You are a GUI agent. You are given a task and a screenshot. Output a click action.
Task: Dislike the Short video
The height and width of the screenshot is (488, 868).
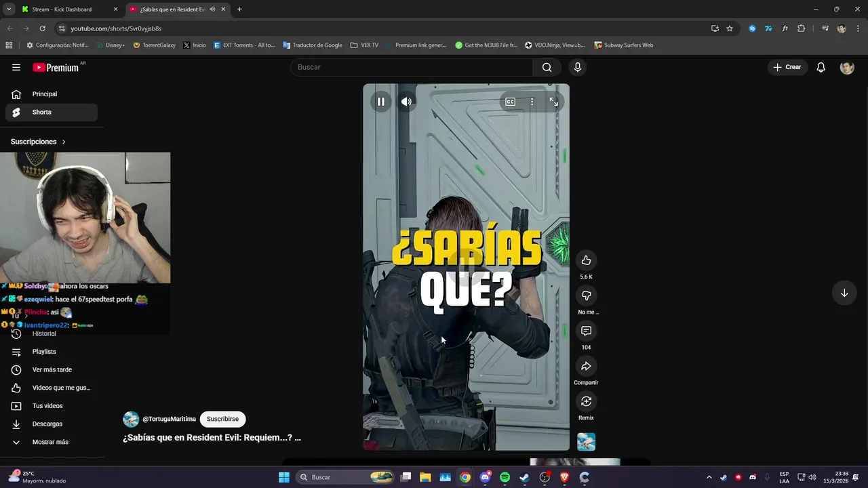(x=586, y=296)
